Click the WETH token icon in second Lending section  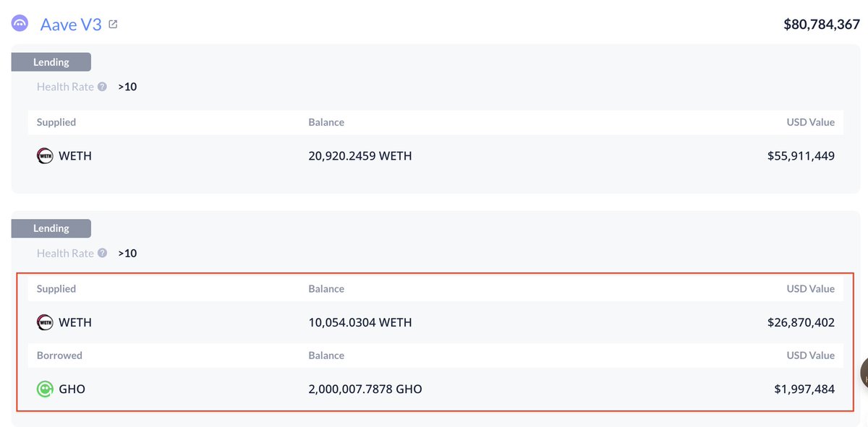coord(45,322)
